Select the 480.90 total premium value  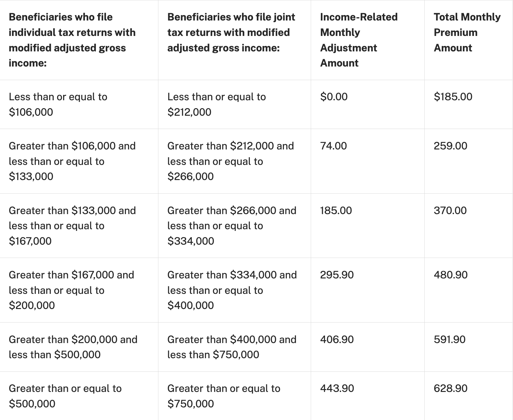(451, 275)
